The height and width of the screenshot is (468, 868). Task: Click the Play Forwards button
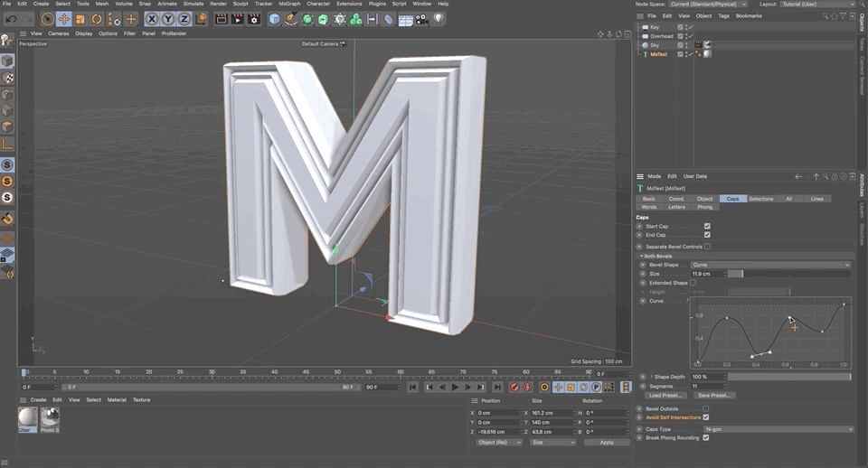[x=455, y=388]
